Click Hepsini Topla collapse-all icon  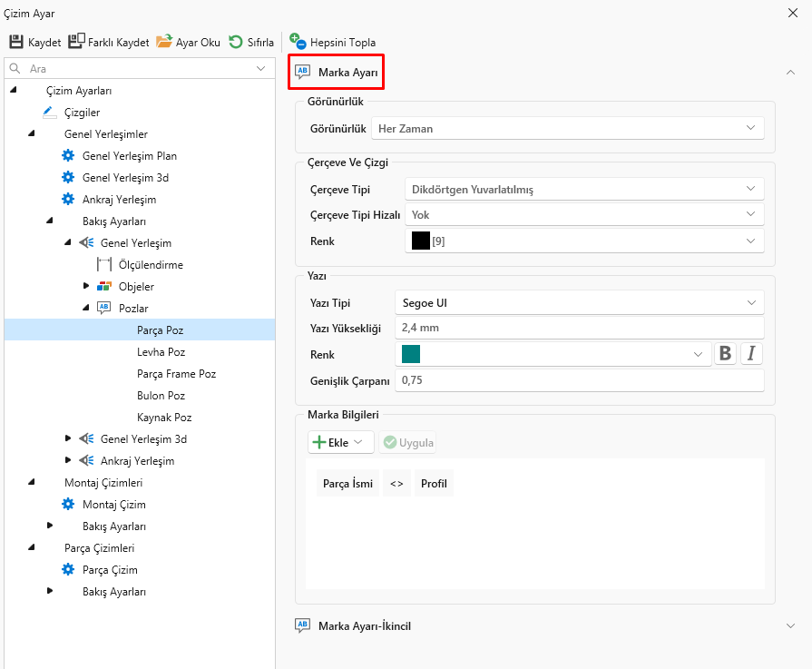(297, 42)
